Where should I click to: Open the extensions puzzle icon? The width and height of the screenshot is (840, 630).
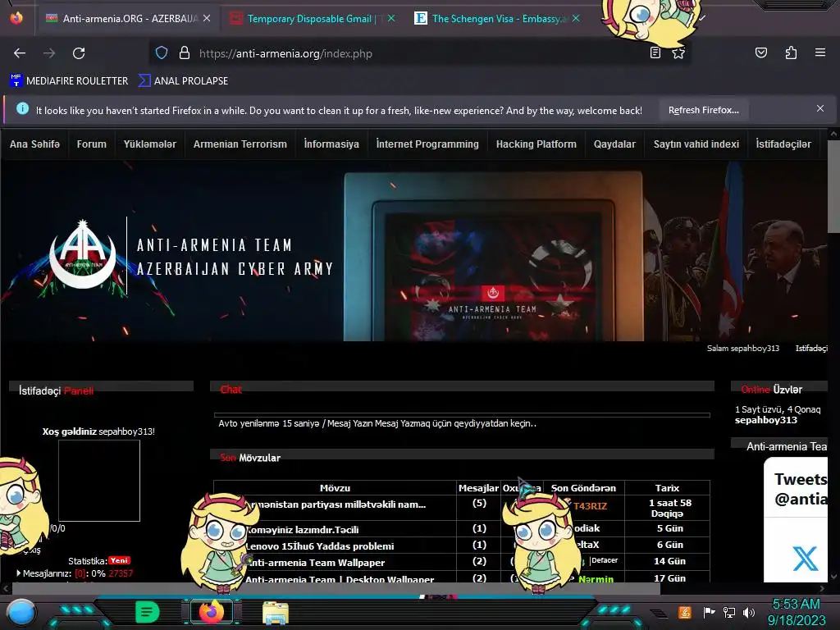click(791, 52)
